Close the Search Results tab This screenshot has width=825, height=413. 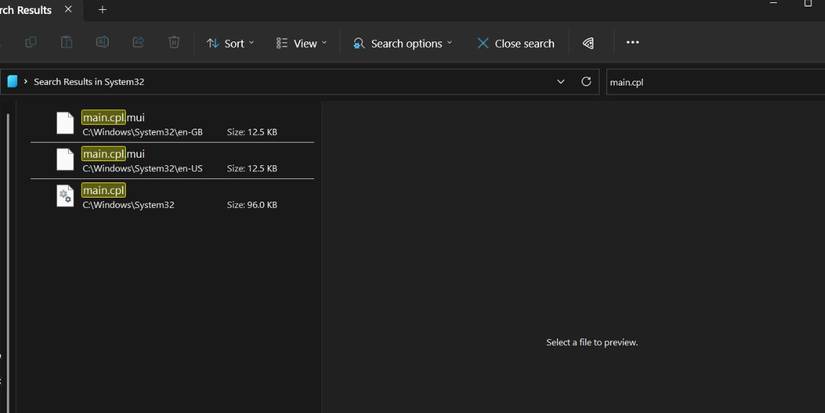coord(68,9)
